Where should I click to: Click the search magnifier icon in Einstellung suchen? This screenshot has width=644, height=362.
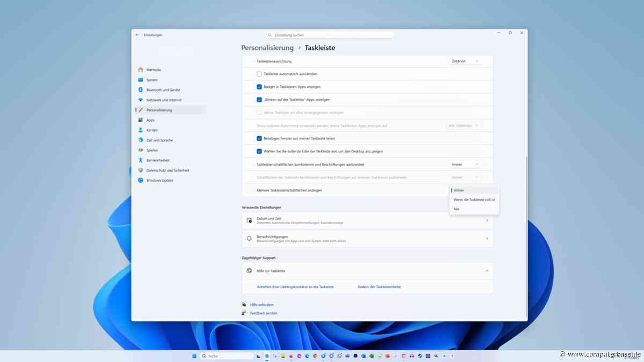(x=270, y=35)
